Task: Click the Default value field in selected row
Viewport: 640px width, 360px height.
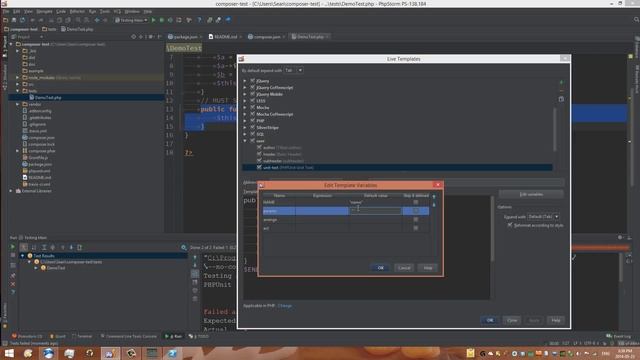Action: pos(376,211)
